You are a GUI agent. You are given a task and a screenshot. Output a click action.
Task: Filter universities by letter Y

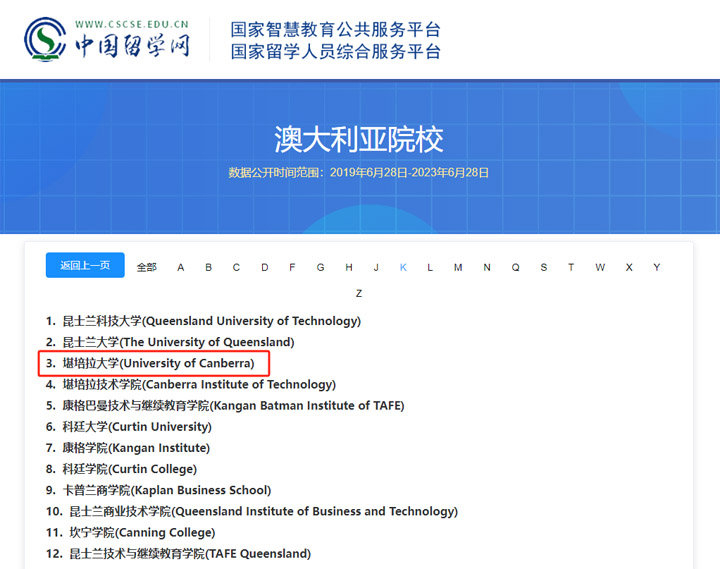click(657, 267)
